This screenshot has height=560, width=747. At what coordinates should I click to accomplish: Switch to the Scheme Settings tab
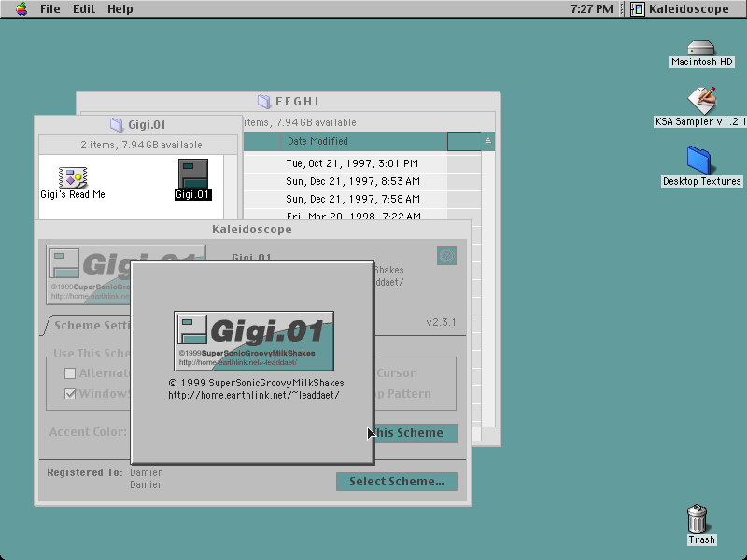tap(91, 326)
